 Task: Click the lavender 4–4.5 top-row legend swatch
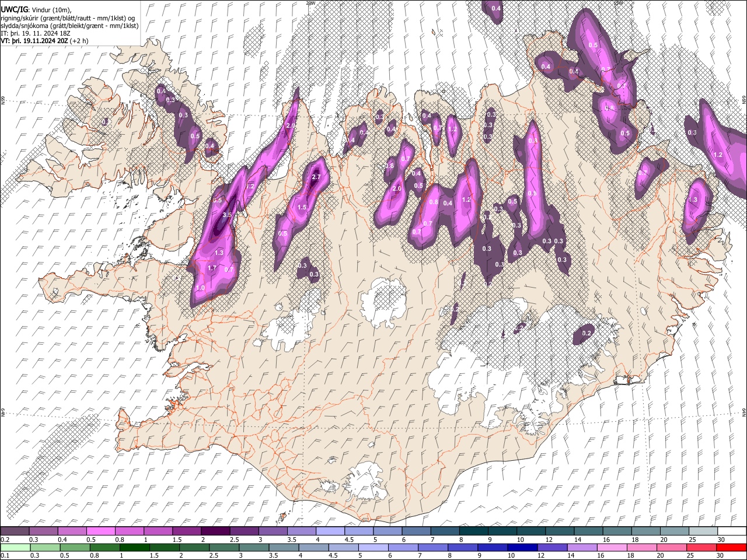click(x=330, y=531)
